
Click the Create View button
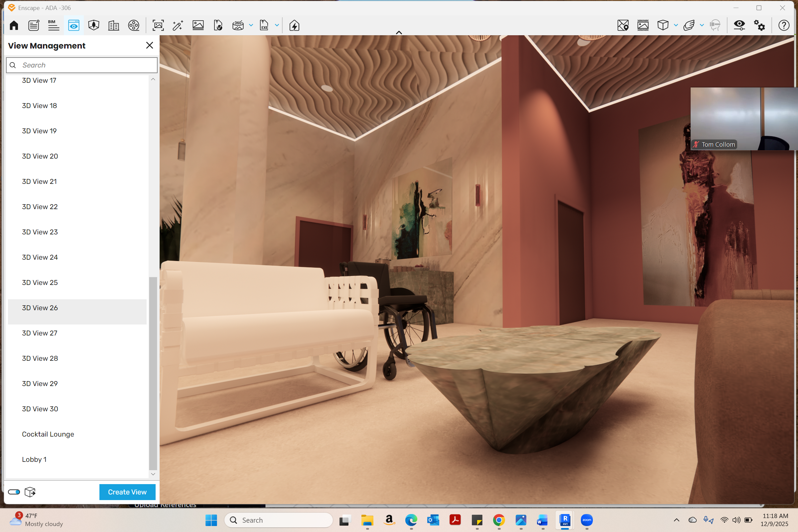(x=127, y=492)
